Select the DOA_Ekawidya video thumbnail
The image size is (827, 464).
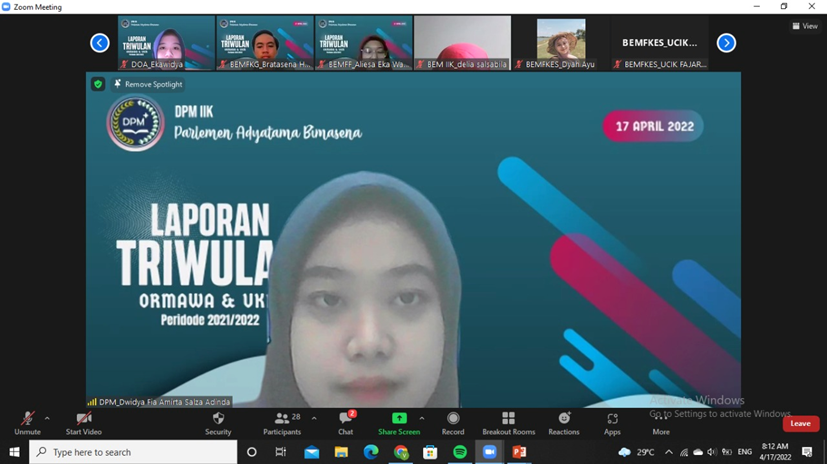click(x=166, y=43)
